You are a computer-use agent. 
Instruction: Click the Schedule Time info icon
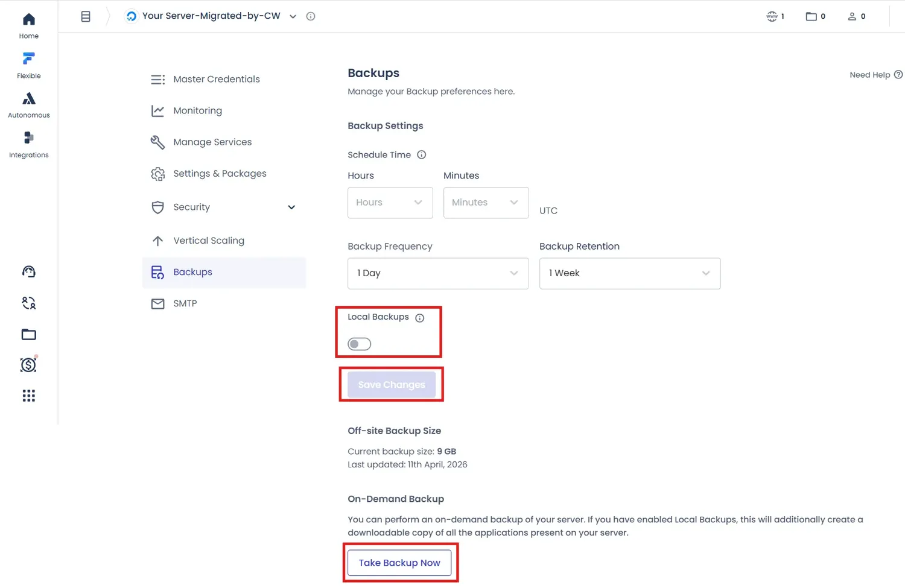422,154
